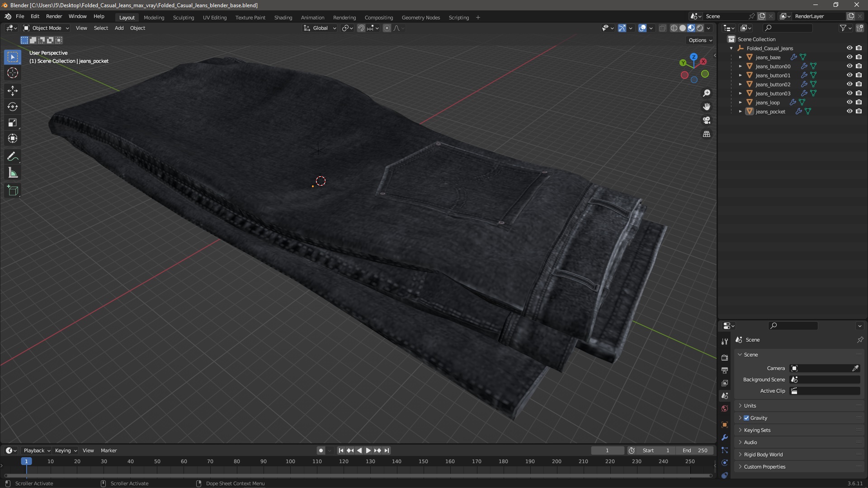Select the Measure tool
The image size is (868, 488).
(13, 173)
